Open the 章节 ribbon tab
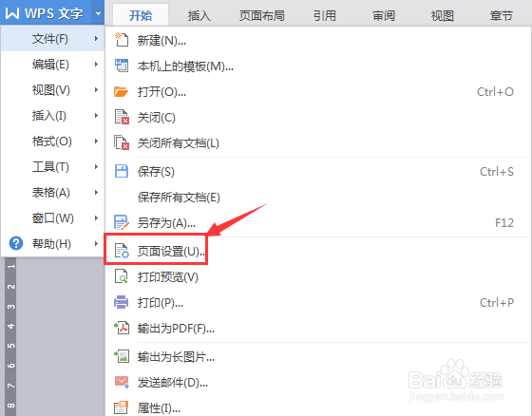 coord(502,15)
